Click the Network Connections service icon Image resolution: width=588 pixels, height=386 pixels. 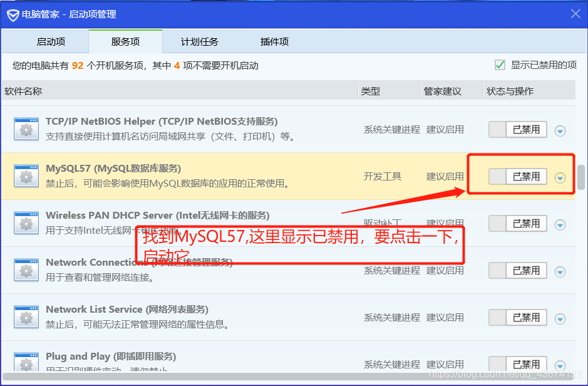[x=26, y=269]
